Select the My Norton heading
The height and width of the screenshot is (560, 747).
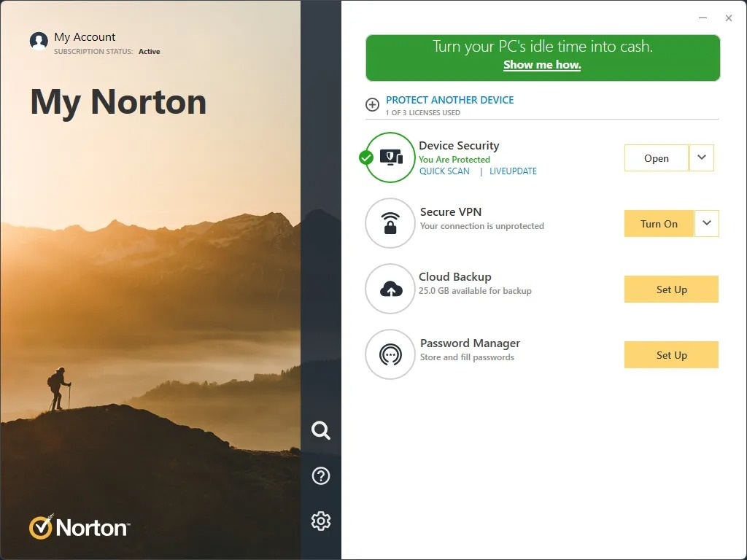pos(117,102)
